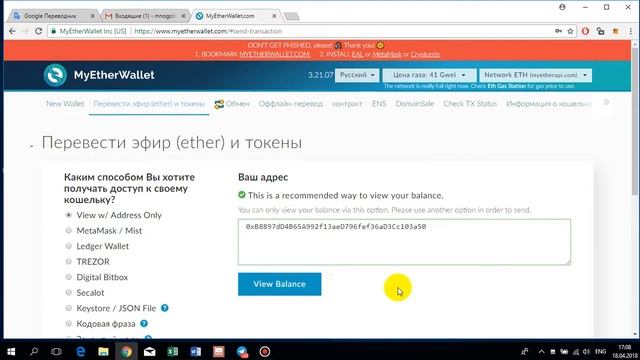Follow the Cryptonite link in banner
This screenshot has height=360, width=640.
(x=425, y=54)
